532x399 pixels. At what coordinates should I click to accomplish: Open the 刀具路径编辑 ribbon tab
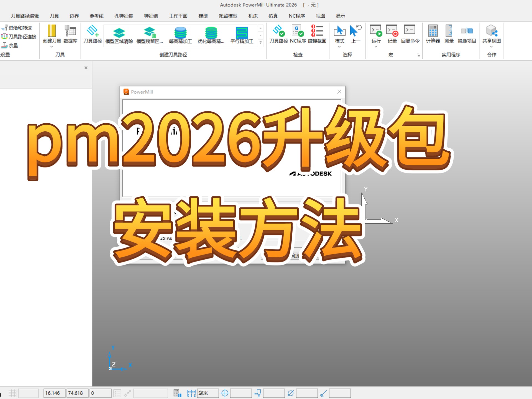[25, 16]
